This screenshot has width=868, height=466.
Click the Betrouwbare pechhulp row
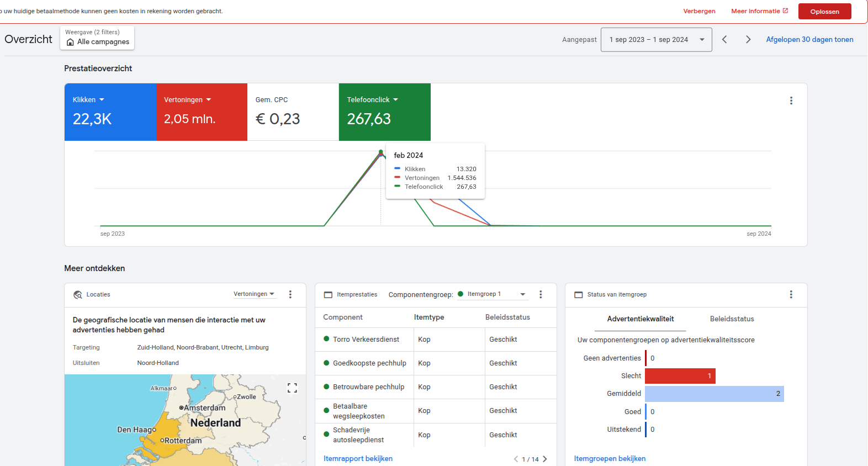pos(436,387)
